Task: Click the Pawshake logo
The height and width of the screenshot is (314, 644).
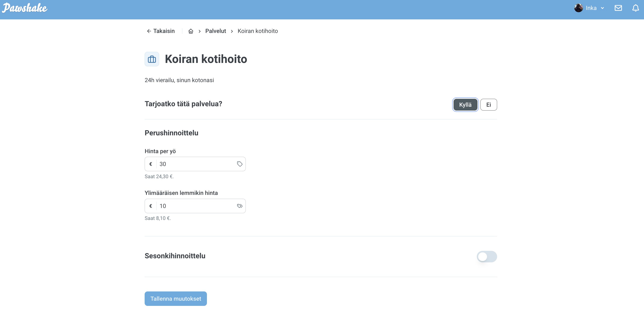Action: coord(25,8)
